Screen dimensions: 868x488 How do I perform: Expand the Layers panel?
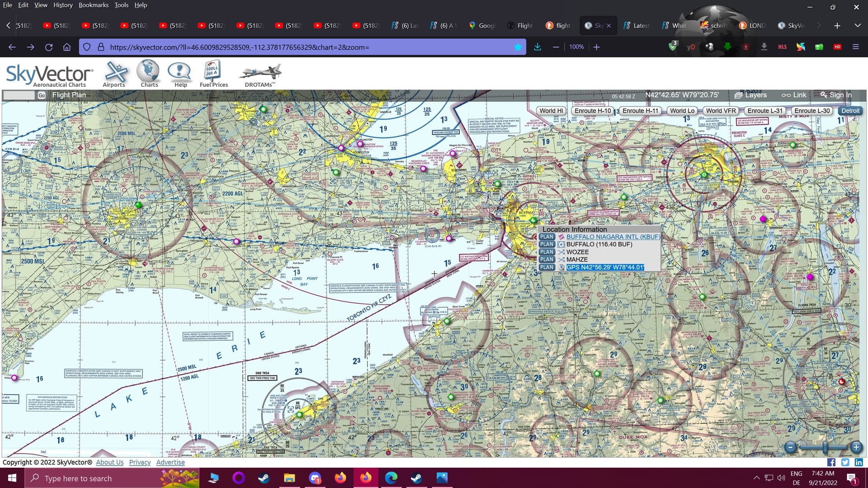point(750,95)
